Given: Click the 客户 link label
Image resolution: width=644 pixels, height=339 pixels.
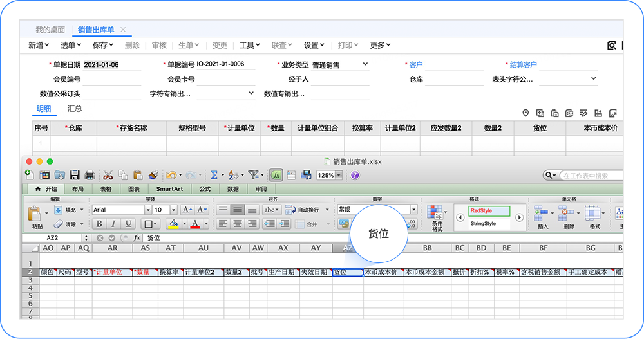Looking at the screenshot, I should [x=416, y=65].
